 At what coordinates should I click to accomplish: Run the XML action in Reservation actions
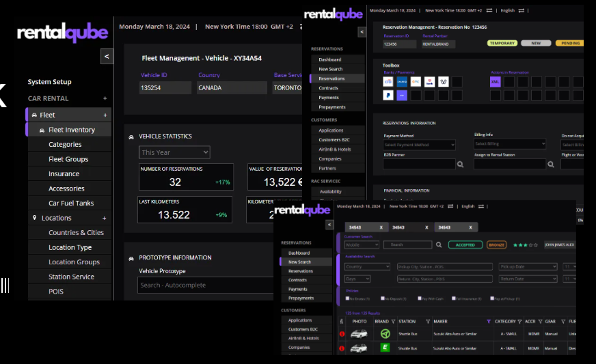[x=496, y=82]
